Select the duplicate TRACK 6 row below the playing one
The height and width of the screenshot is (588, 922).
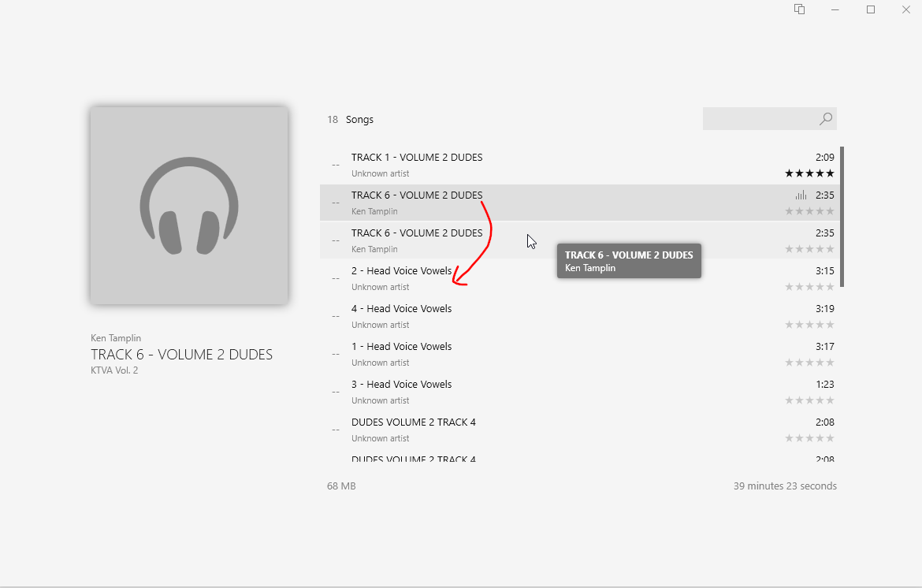418,233
